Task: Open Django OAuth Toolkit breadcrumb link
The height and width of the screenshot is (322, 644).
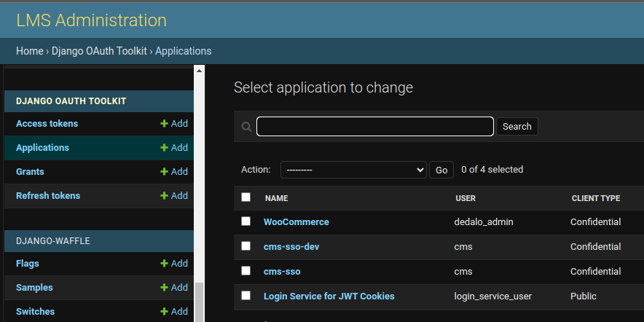Action: click(x=99, y=51)
